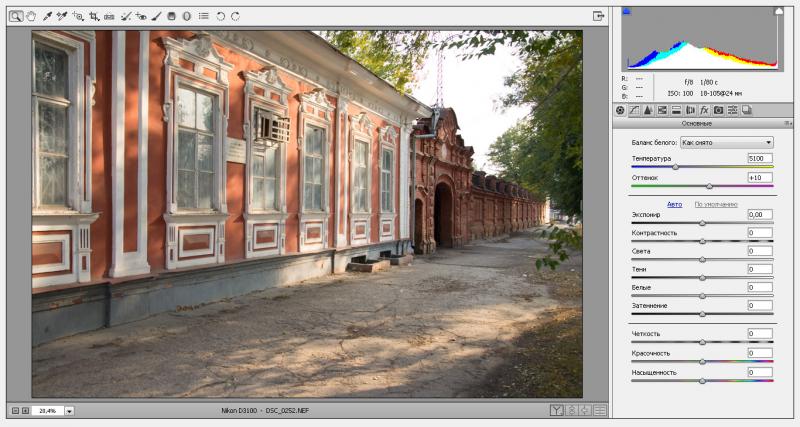Image resolution: width=800 pixels, height=427 pixels.
Task: Click the Четкость value field
Action: (760, 334)
